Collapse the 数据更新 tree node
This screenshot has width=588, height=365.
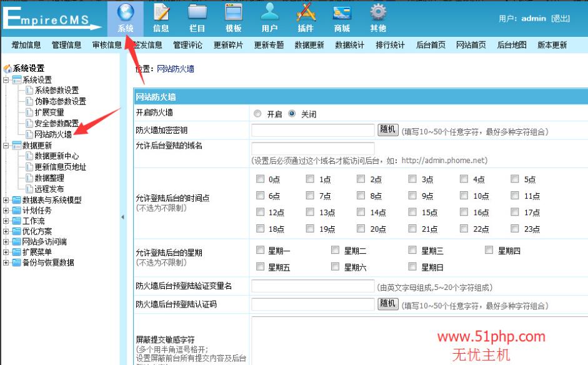click(x=6, y=146)
